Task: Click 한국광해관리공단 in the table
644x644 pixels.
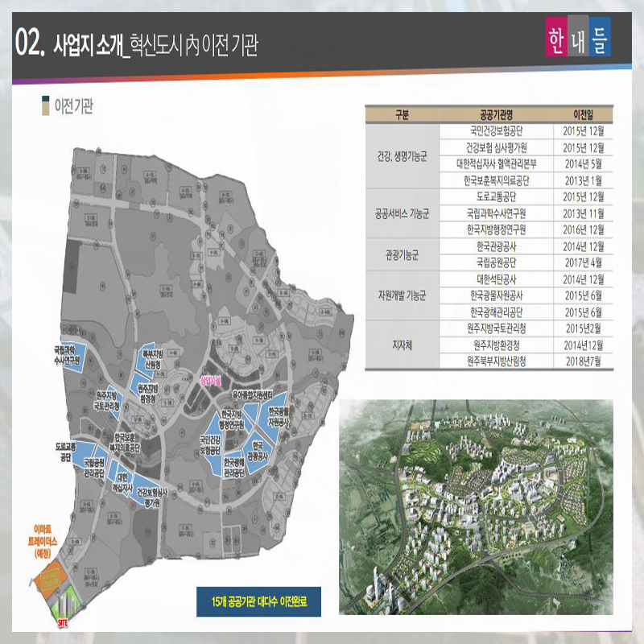Action: pos(496,312)
